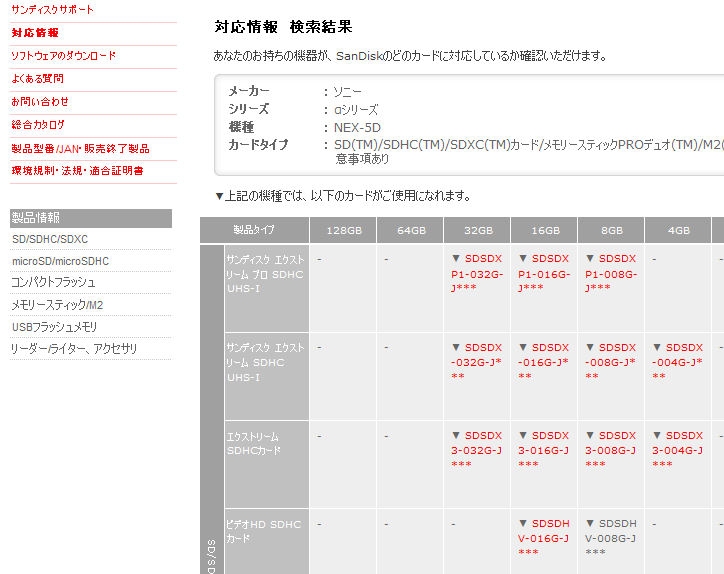
Task: Open the 対応情報 sidebar link
Action: click(x=35, y=33)
